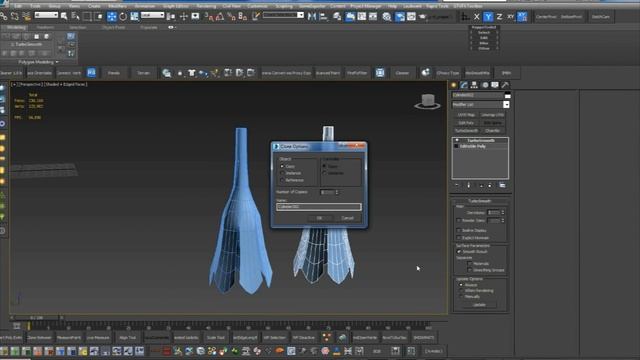
Task: Open the Modeling ribbon tab
Action: [x=16, y=27]
